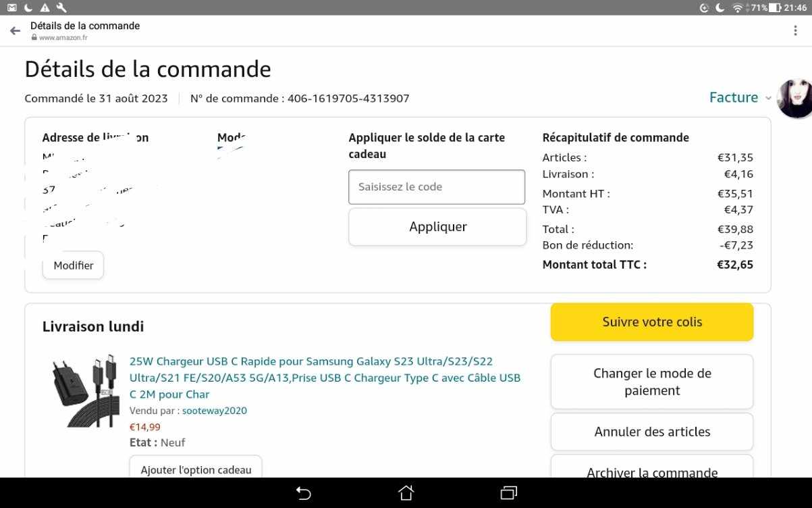
Task: Tap the battery indicator in status bar
Action: (x=774, y=7)
